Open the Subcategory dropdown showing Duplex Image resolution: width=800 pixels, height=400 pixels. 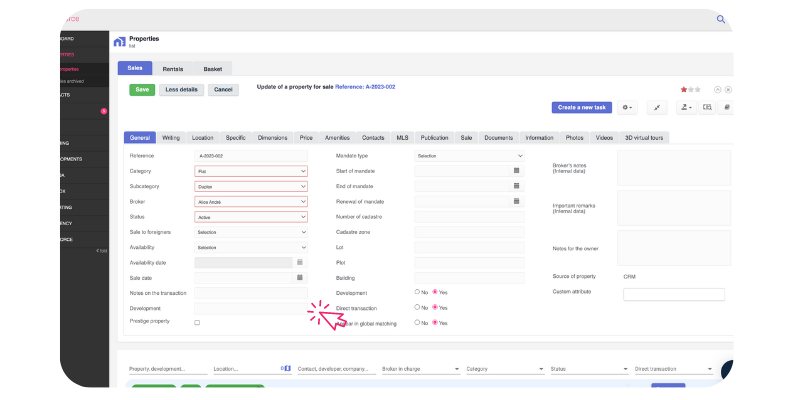coord(251,187)
